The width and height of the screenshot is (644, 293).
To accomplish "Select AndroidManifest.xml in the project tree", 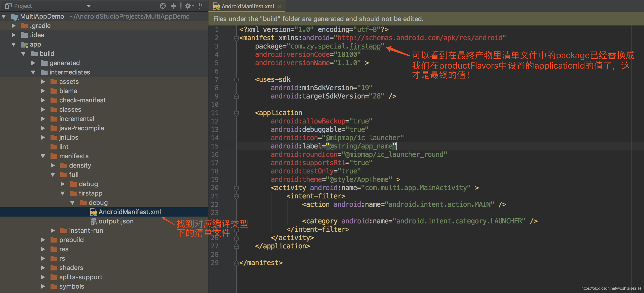I will [129, 212].
